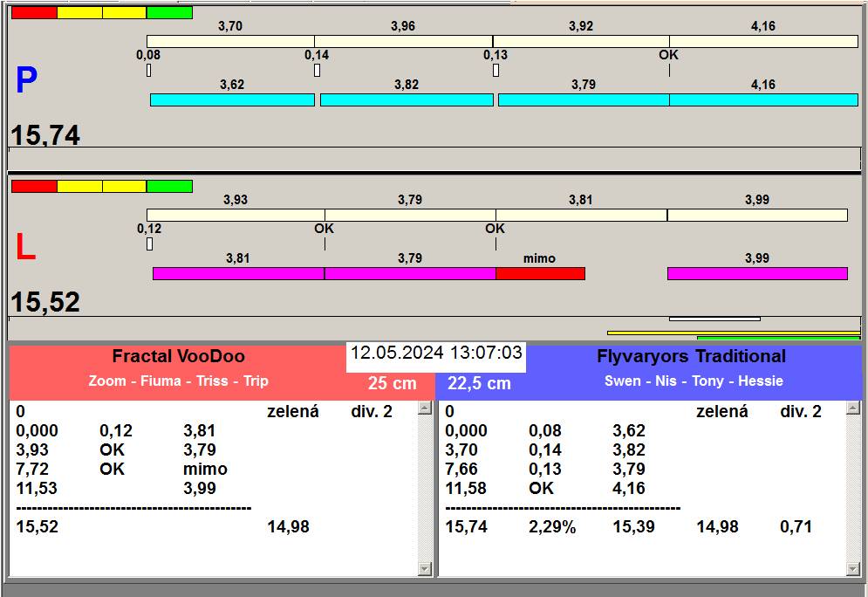The image size is (868, 597).
Task: Click the 25 cm jump height label
Action: click(x=392, y=383)
